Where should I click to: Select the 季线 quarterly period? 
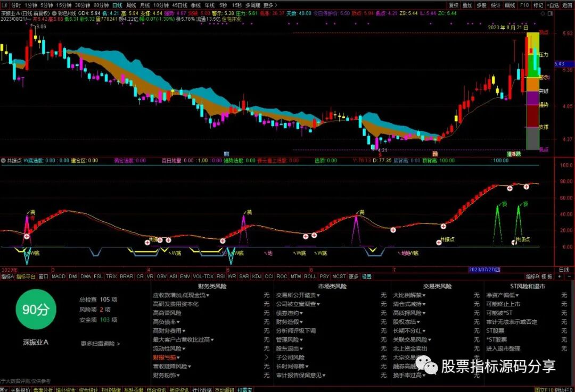tap(196, 5)
